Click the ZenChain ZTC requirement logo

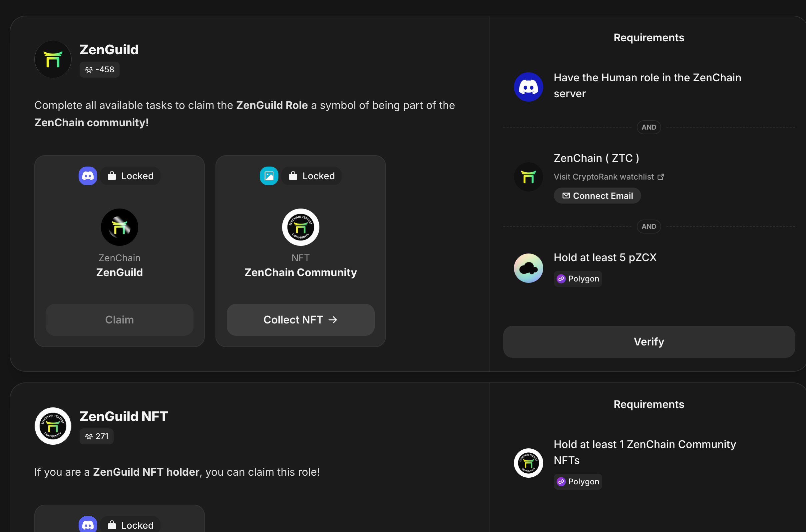(x=528, y=177)
